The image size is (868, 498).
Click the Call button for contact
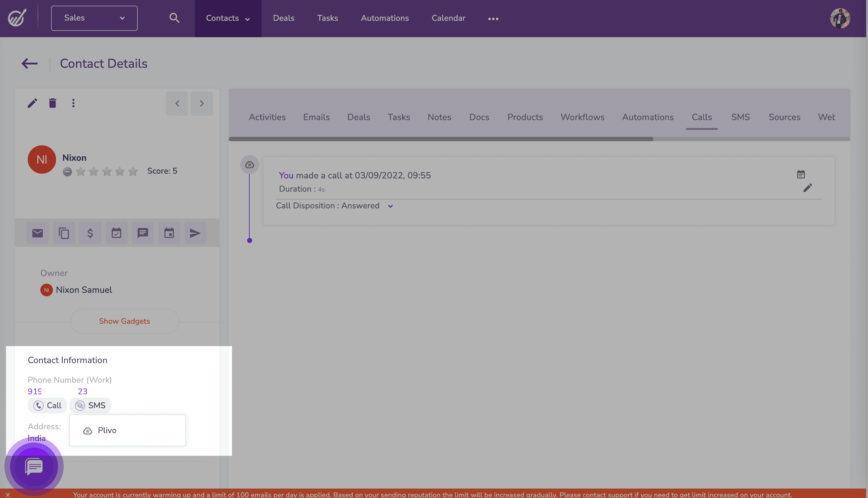point(47,405)
